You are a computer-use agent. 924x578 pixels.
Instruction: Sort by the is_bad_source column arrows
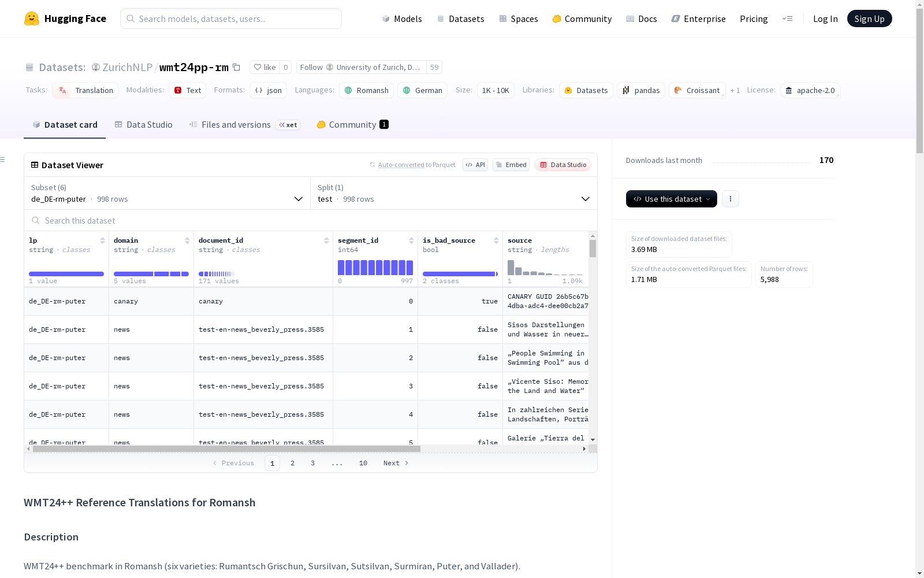coord(496,240)
